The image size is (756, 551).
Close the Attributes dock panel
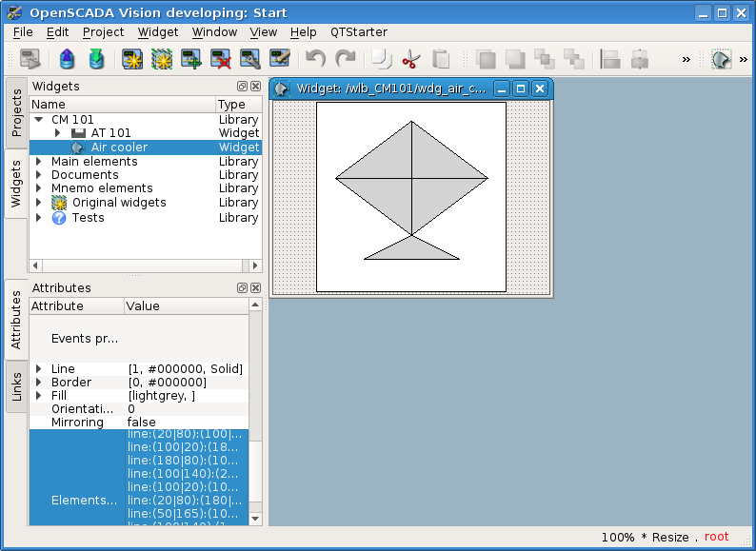point(254,288)
